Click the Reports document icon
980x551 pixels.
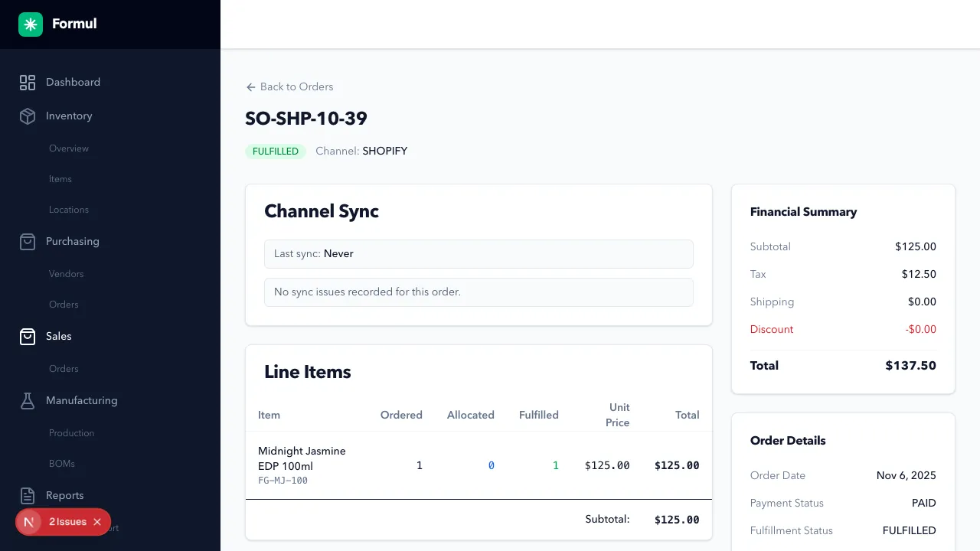28,496
